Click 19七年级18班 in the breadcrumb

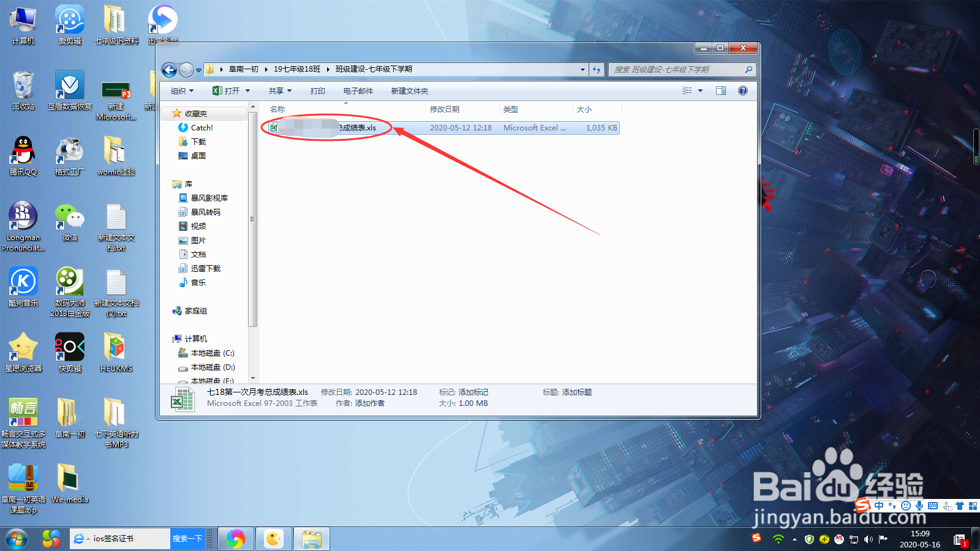297,69
